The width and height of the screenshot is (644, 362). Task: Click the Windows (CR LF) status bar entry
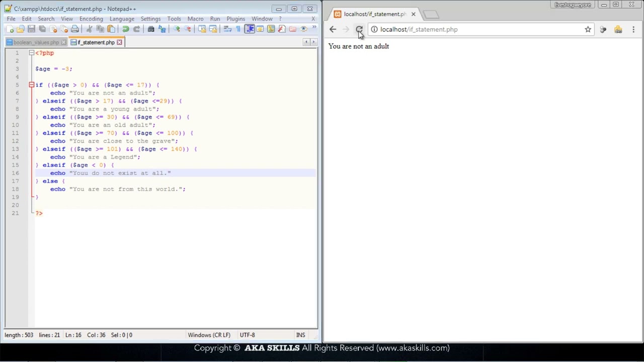(x=209, y=335)
